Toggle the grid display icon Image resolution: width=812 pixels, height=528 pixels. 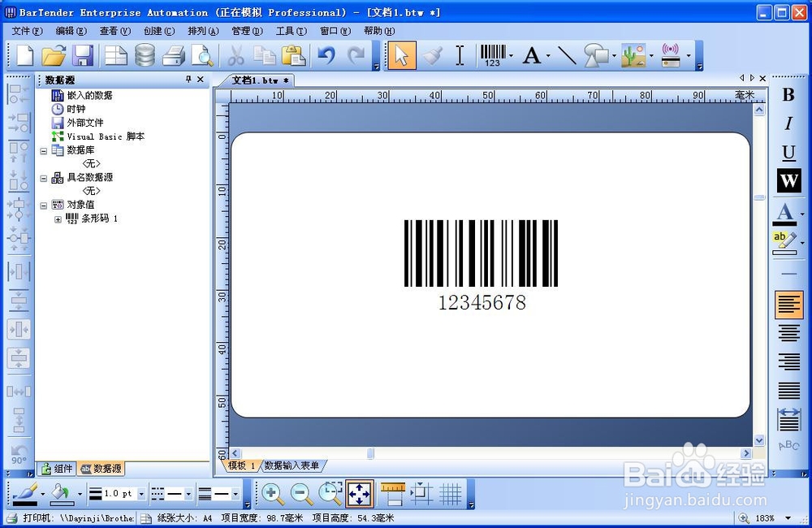[451, 493]
